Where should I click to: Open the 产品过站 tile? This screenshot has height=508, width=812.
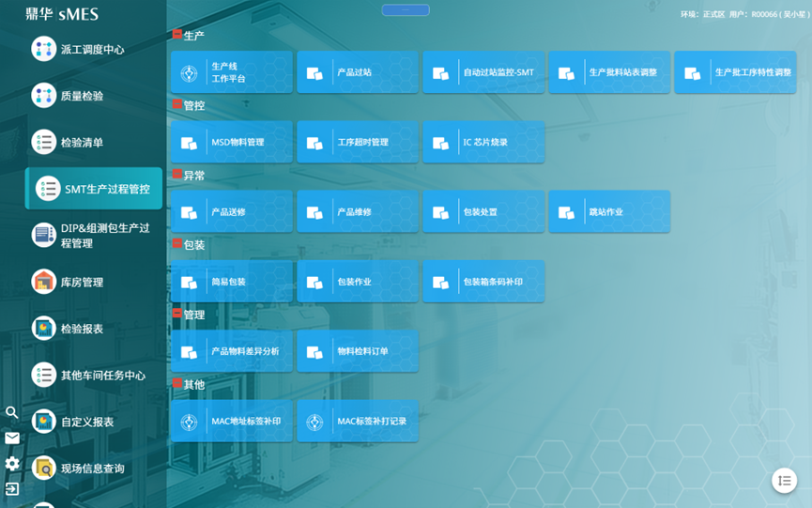[x=357, y=72]
